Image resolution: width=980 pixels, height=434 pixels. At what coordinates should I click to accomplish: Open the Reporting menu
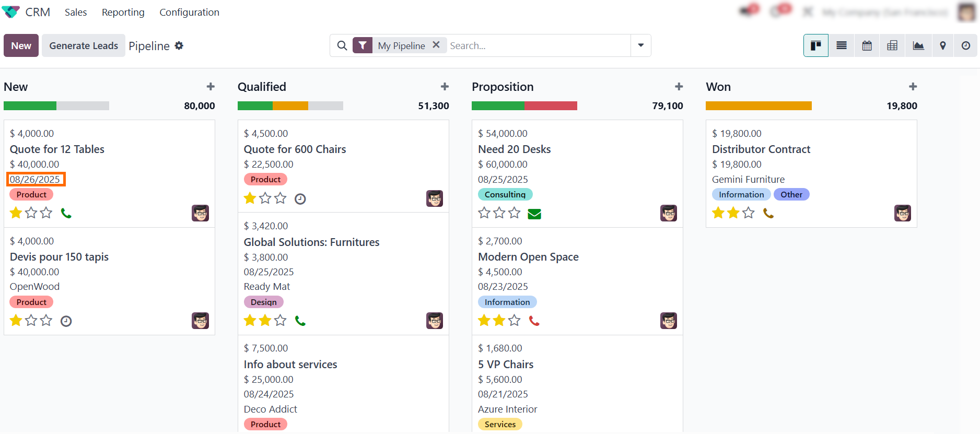pyautogui.click(x=123, y=12)
